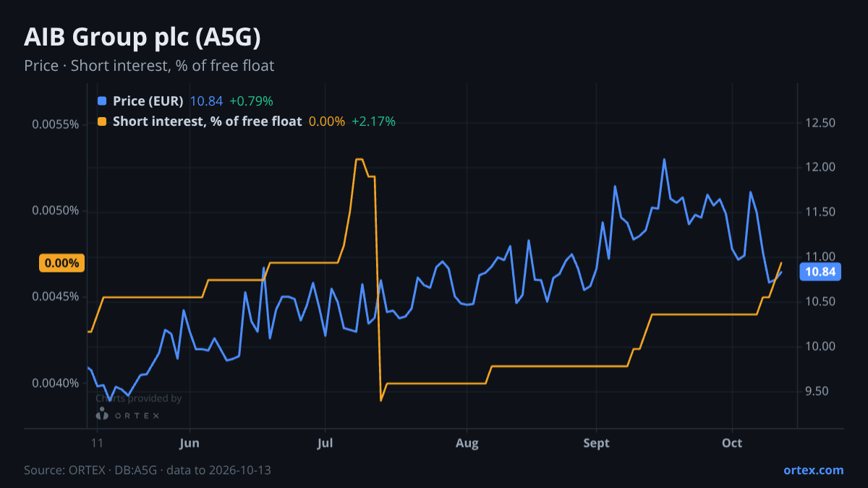Click the Sept date axis label
868x488 pixels.
[x=596, y=442]
